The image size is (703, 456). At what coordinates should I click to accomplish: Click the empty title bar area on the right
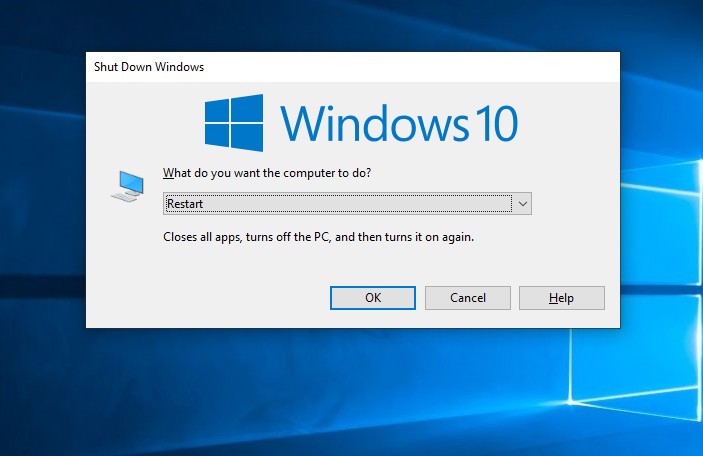click(x=450, y=67)
